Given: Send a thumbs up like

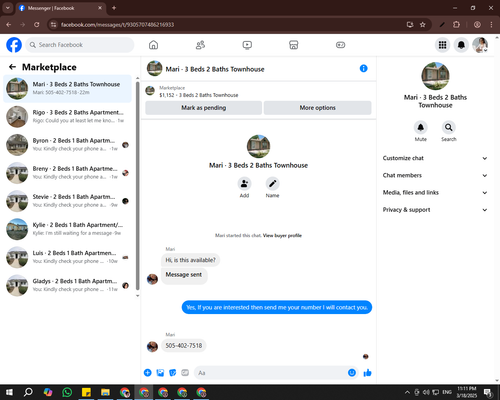Looking at the screenshot, I should (367, 373).
